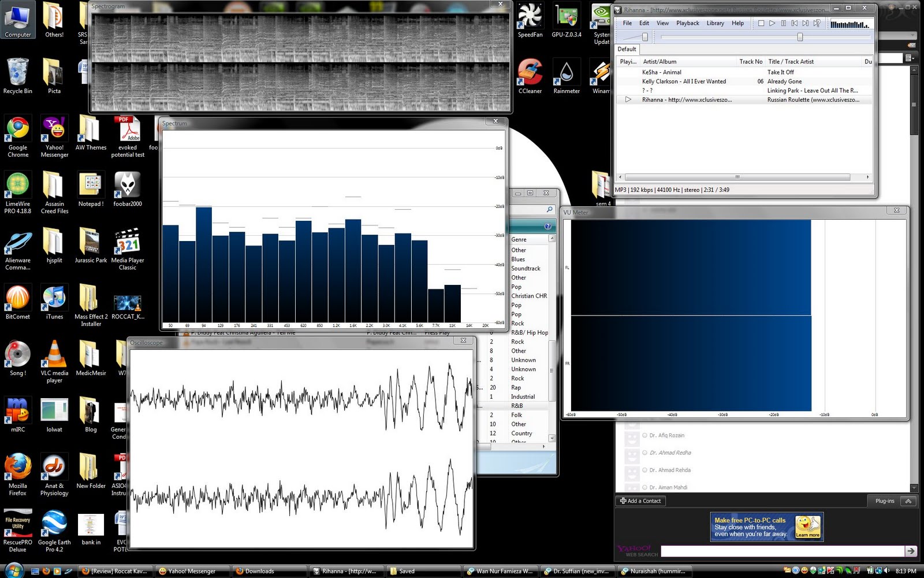Open the Playback menu in foobar2000
The width and height of the screenshot is (924, 578).
pyautogui.click(x=688, y=23)
